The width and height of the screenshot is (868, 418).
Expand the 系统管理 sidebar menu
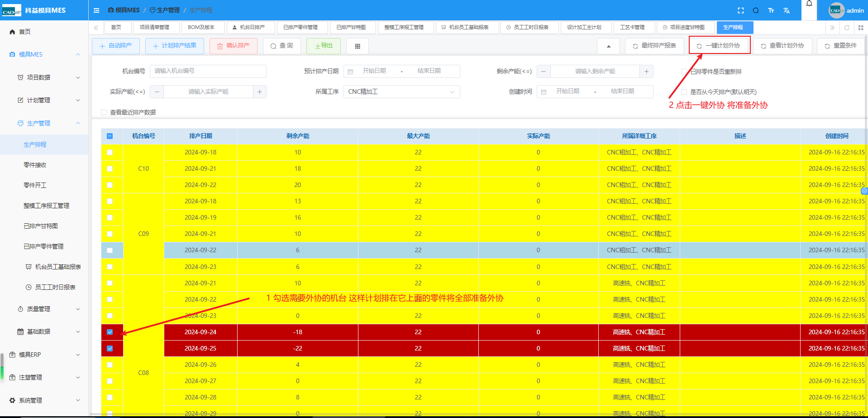44,400
